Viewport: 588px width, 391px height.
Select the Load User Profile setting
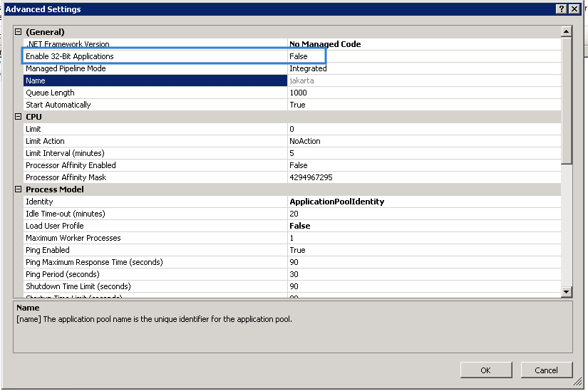tap(55, 226)
